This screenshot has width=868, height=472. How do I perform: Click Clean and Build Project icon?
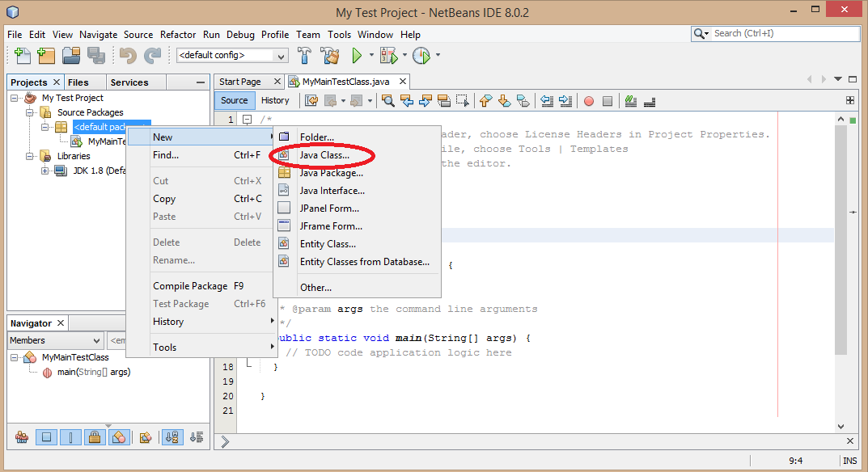pyautogui.click(x=329, y=56)
